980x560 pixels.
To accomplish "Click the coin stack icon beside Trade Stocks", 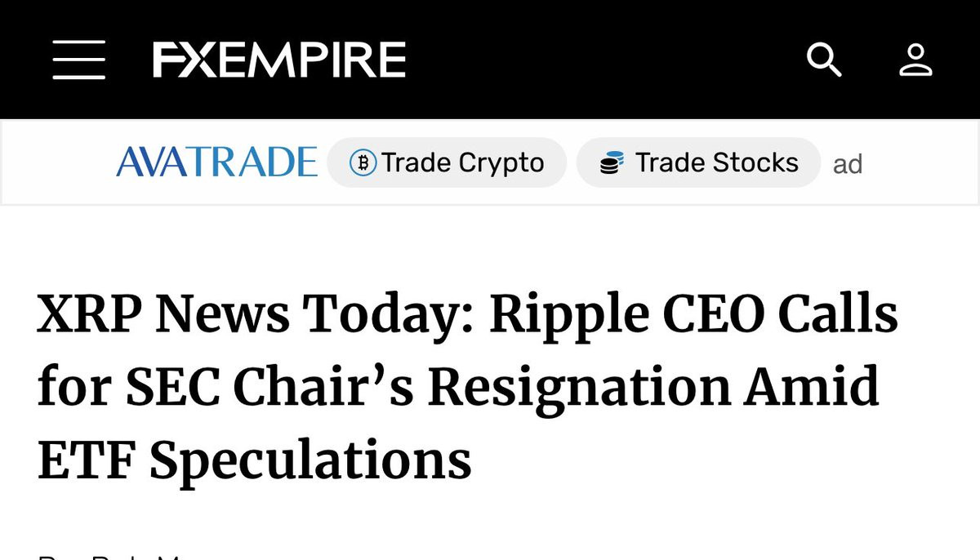I will click(612, 163).
